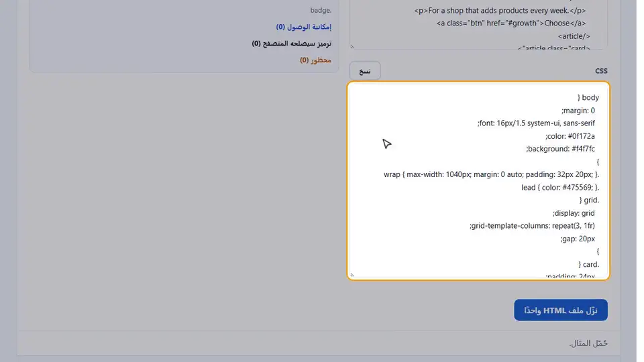Select the محظور (0) category
The image size is (644, 362).
(315, 60)
